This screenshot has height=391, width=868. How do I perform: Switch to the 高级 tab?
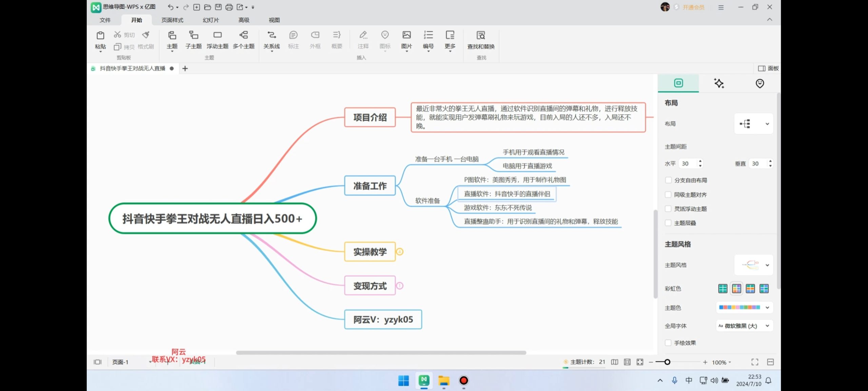244,20
